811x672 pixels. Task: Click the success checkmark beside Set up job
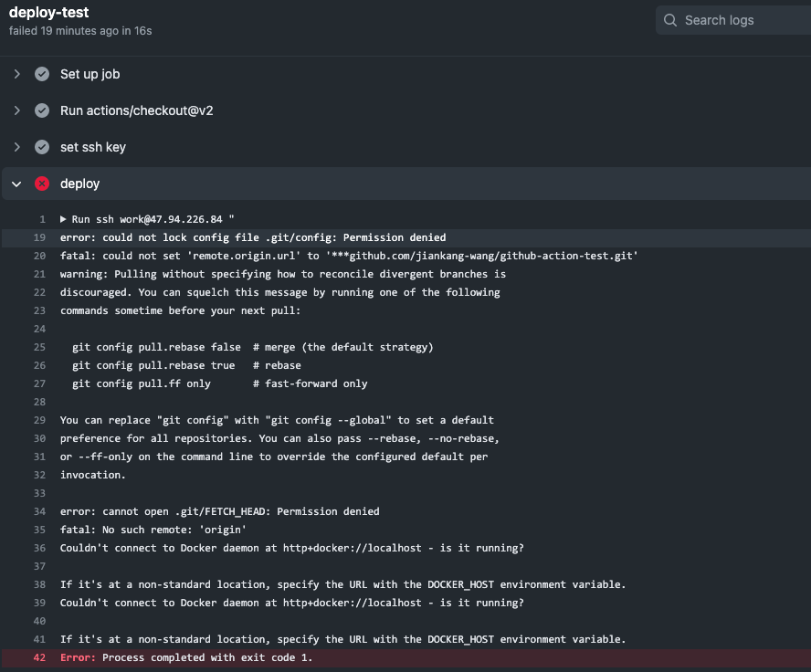click(42, 74)
